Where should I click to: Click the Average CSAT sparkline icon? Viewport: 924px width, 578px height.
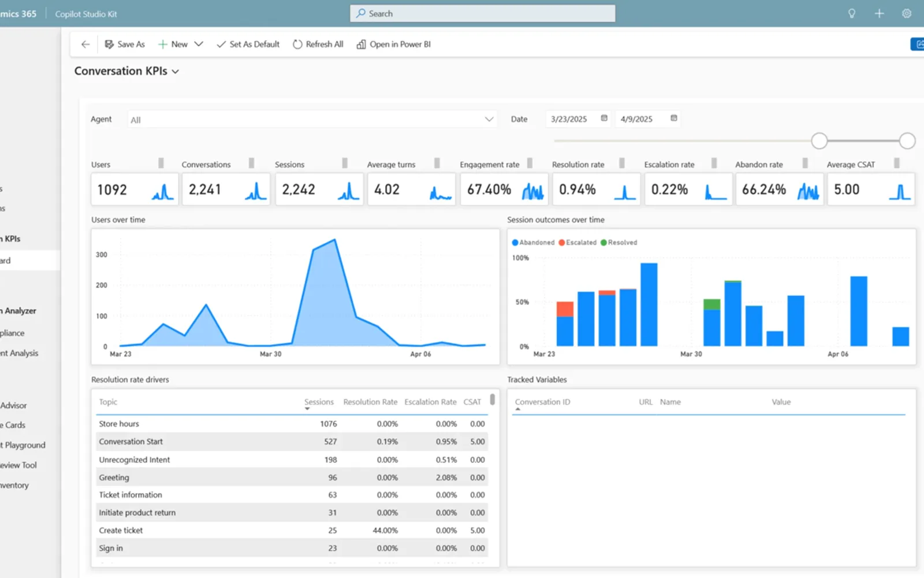click(900, 191)
